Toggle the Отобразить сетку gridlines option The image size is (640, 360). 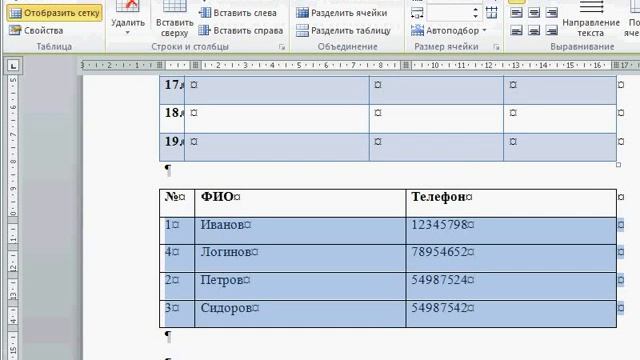coord(54,13)
